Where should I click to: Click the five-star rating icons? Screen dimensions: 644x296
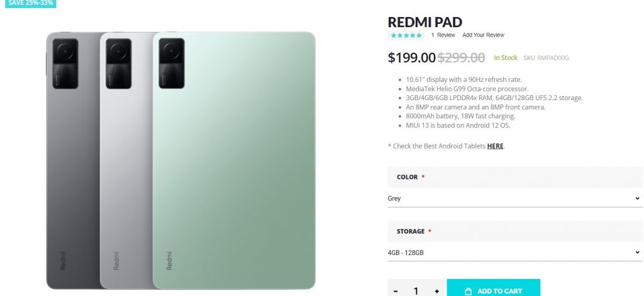click(406, 35)
